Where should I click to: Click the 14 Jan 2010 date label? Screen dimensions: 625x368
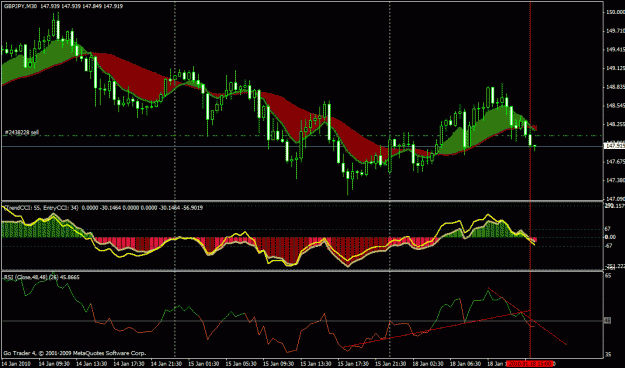[x=17, y=364]
